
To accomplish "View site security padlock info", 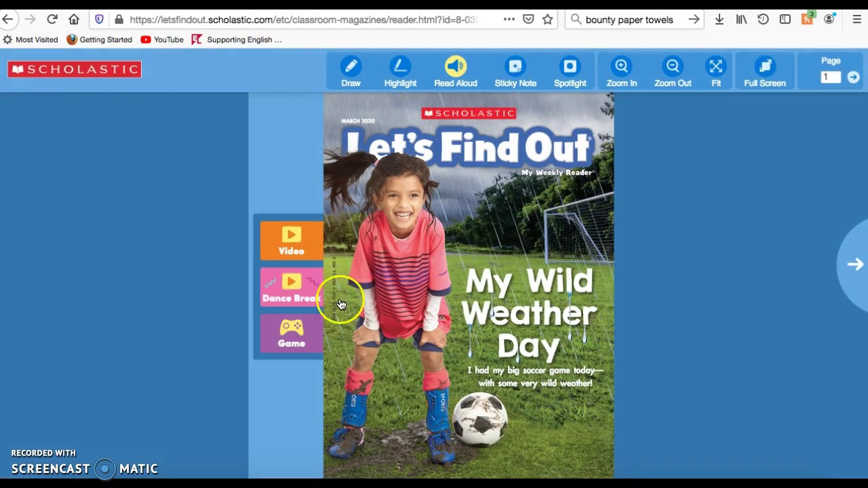I will 119,20.
